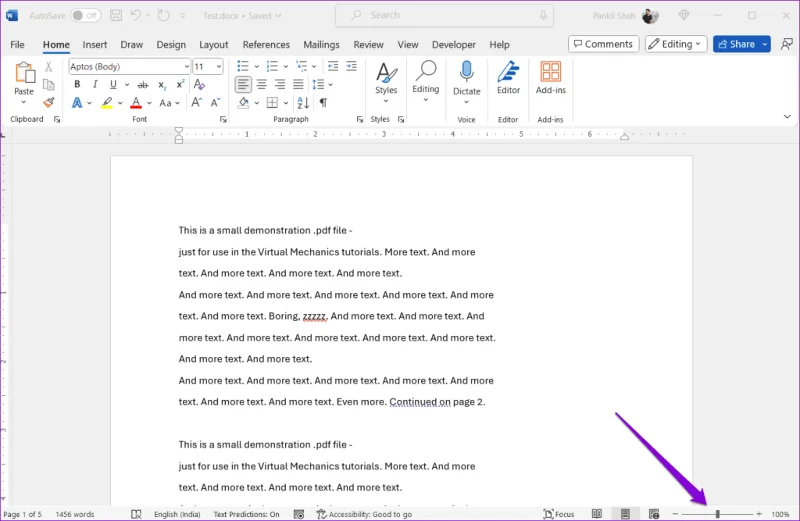
Task: Switch to the References tab
Action: (266, 45)
